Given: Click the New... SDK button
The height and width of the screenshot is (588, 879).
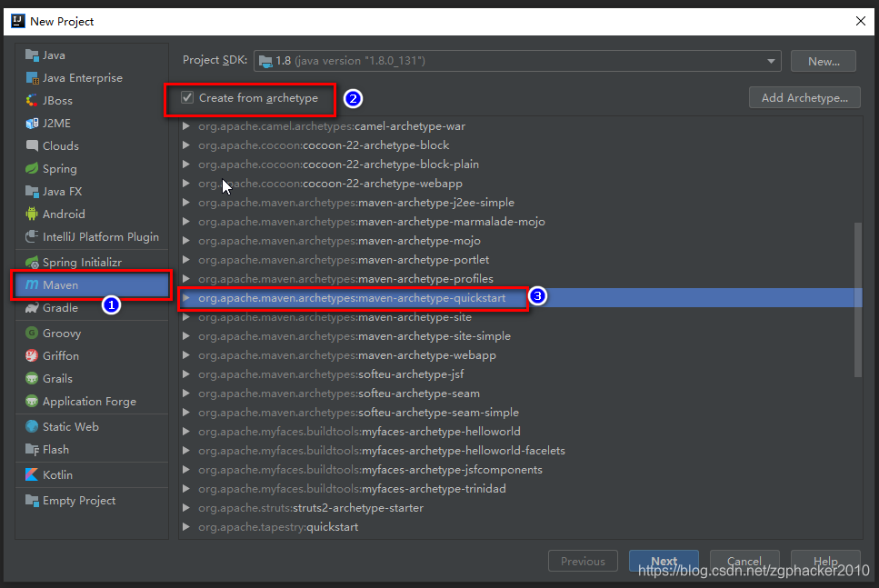Looking at the screenshot, I should click(x=823, y=61).
